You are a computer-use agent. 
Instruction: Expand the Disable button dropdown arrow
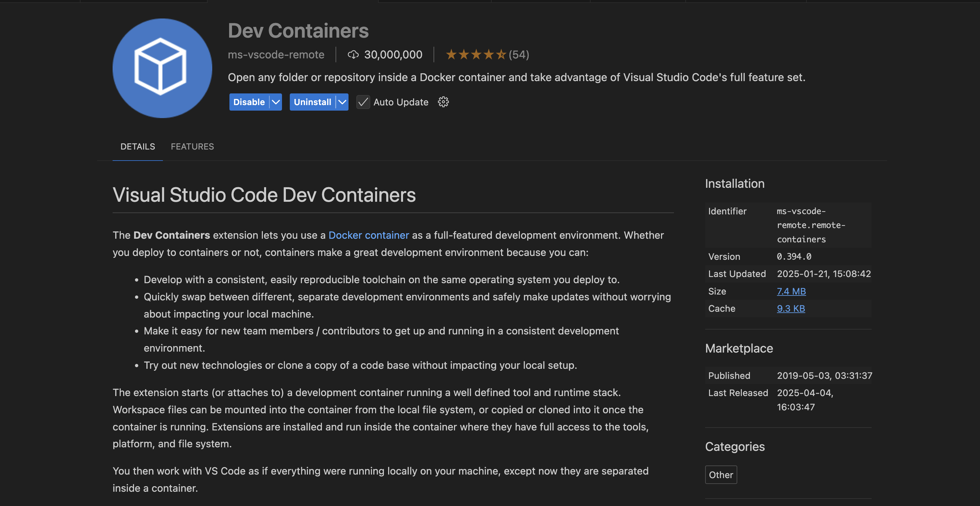[276, 102]
